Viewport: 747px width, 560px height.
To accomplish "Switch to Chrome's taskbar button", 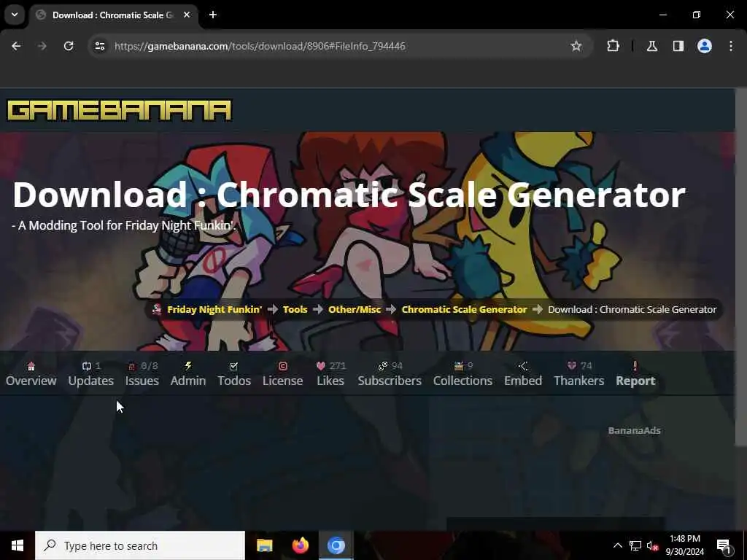I will click(336, 545).
